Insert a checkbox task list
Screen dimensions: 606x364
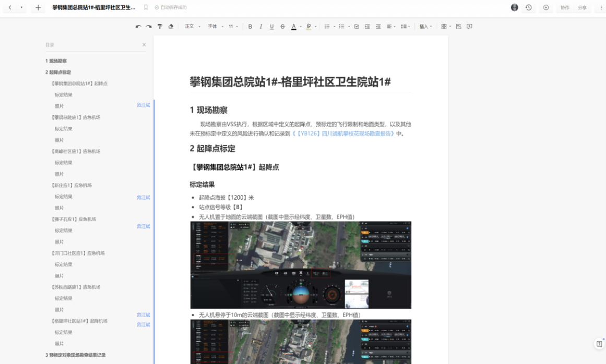[357, 27]
